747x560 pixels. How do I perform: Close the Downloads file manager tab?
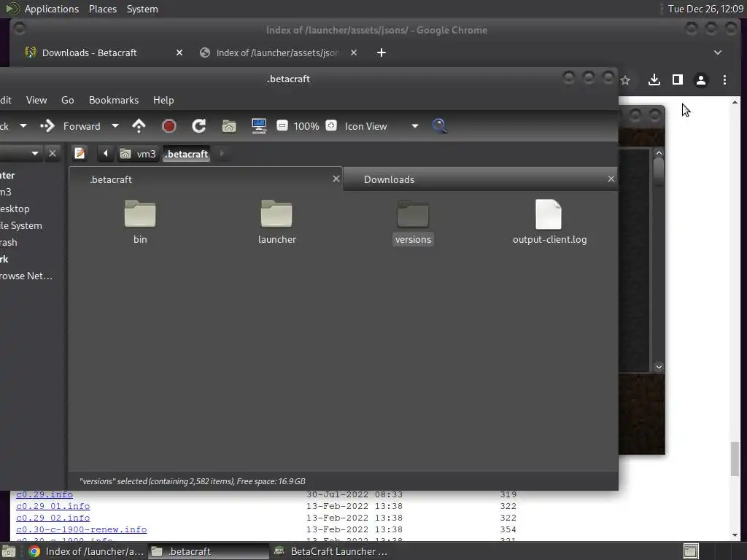pos(611,179)
